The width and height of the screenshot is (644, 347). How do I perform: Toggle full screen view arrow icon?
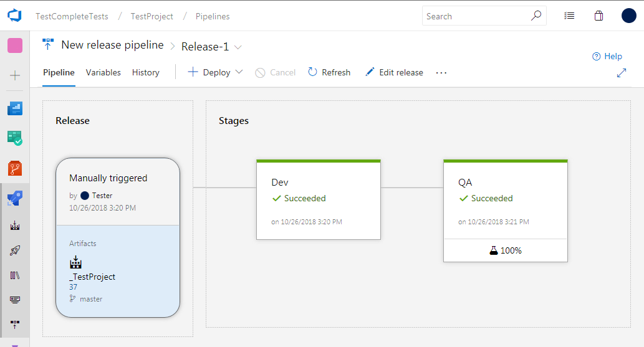pos(622,73)
